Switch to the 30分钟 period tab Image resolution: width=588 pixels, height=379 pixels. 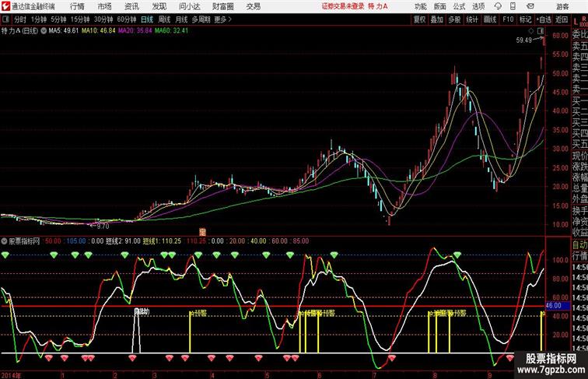pos(103,19)
